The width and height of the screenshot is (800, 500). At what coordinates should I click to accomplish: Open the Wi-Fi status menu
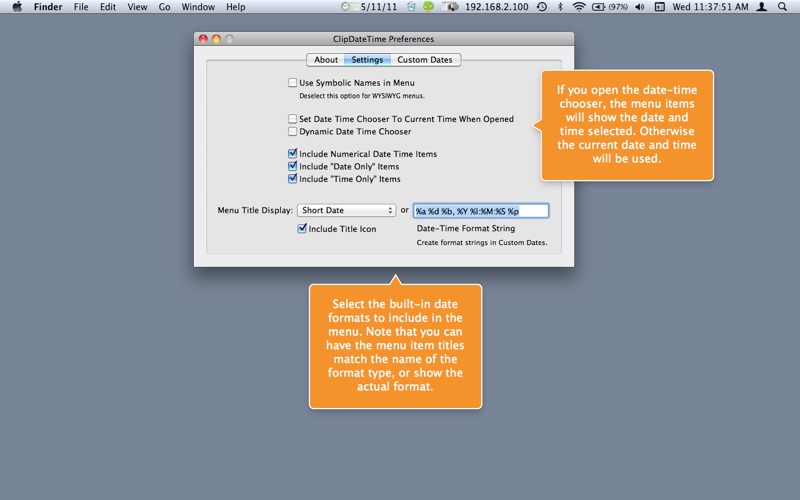[x=579, y=7]
